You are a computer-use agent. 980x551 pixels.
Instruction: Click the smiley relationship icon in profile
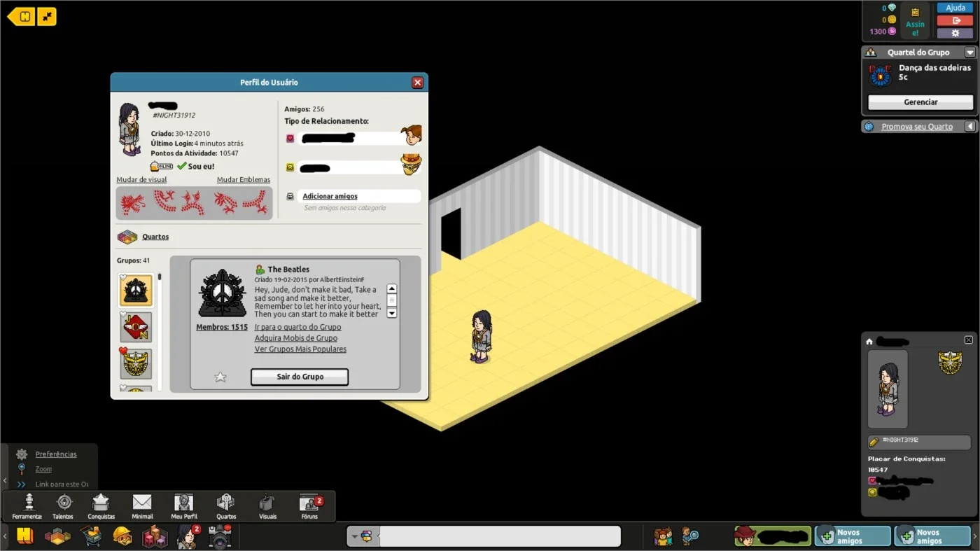290,167
